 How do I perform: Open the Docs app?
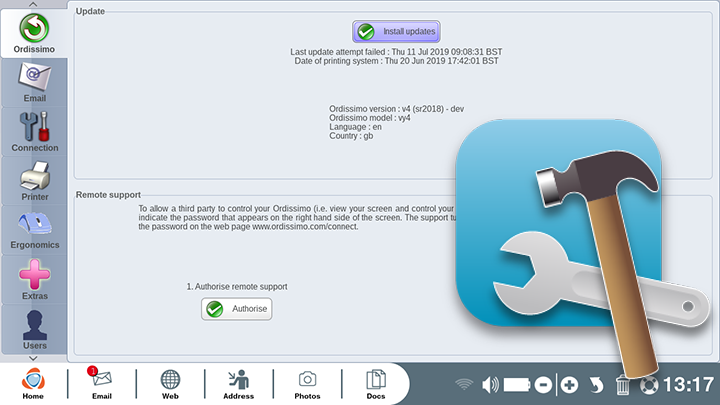tap(376, 384)
